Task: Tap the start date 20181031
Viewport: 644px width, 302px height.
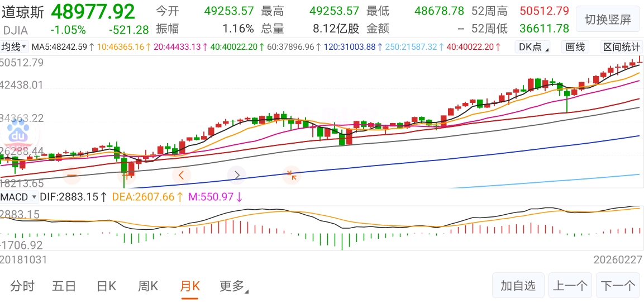Action: click(23, 260)
